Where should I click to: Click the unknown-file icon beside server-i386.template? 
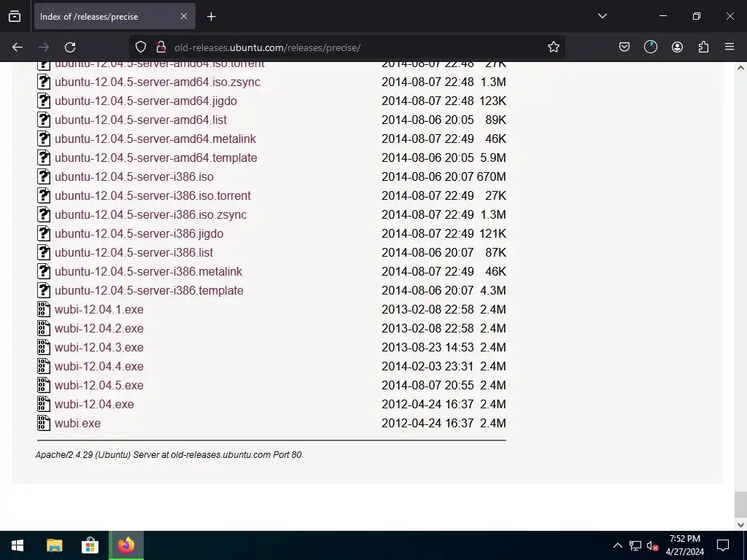pos(44,290)
